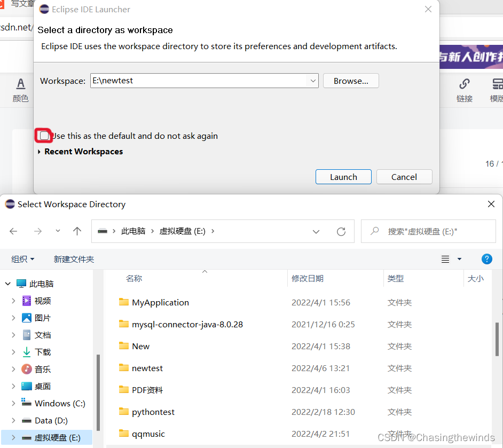The image size is (503, 448).
Task: Go back in the file dialog
Action: point(13,231)
